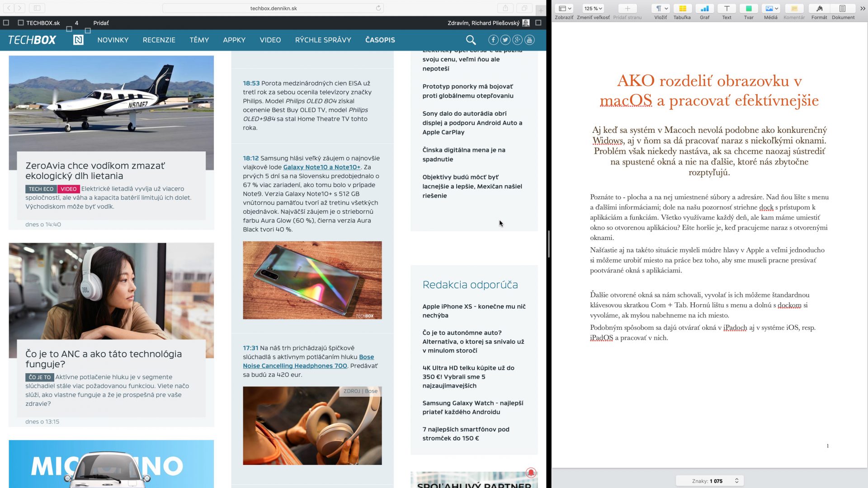The width and height of the screenshot is (868, 488).
Task: Open the Galaxy Note10 a Note10+ link
Action: [322, 167]
